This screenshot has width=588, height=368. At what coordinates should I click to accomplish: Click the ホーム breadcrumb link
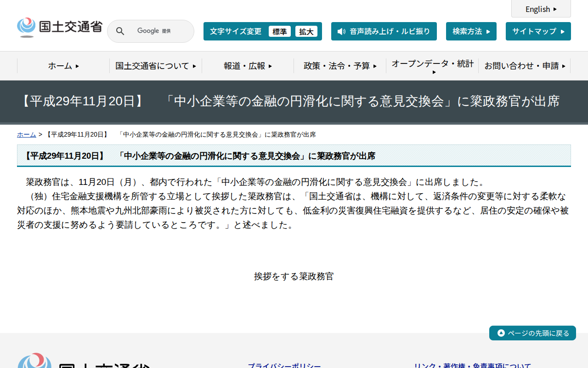[27, 134]
